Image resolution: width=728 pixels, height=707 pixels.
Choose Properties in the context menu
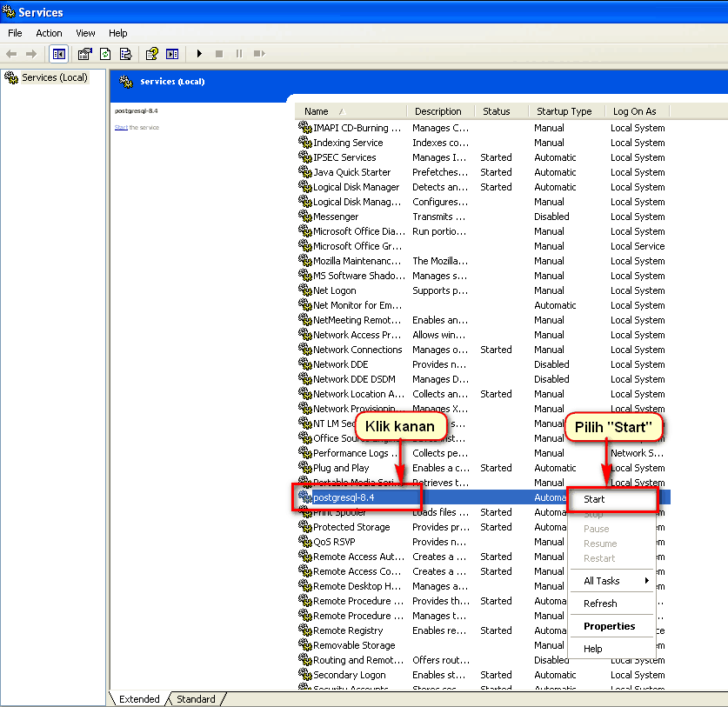pyautogui.click(x=612, y=626)
